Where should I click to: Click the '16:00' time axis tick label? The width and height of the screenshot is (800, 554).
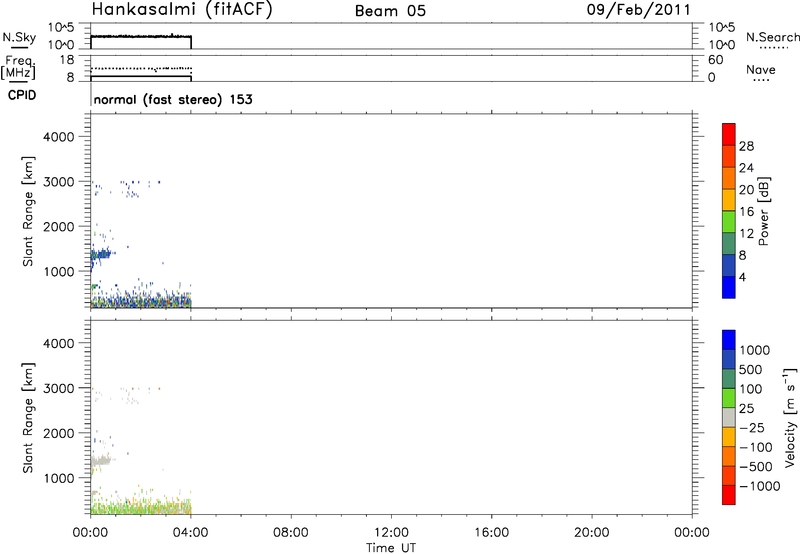(491, 533)
